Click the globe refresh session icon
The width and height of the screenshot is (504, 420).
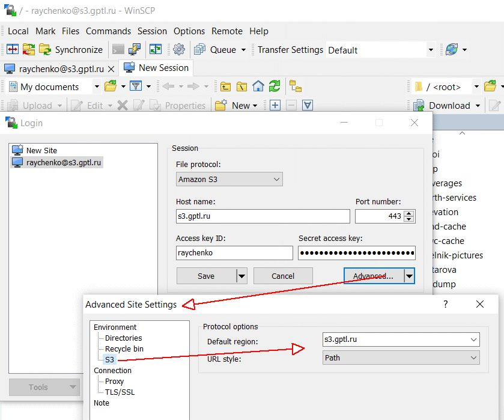click(452, 49)
